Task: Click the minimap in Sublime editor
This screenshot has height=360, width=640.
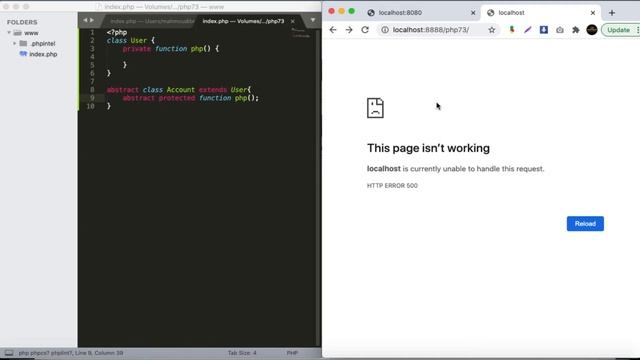Action: (301, 33)
